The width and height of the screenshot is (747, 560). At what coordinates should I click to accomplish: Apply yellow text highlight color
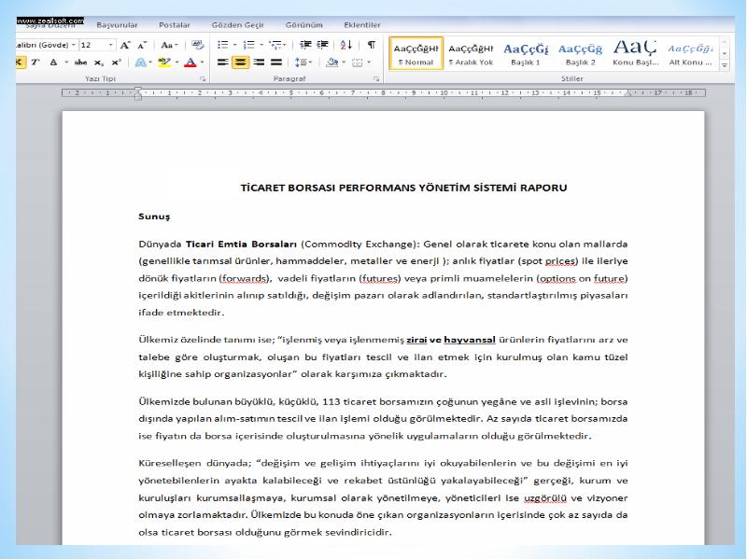point(164,63)
